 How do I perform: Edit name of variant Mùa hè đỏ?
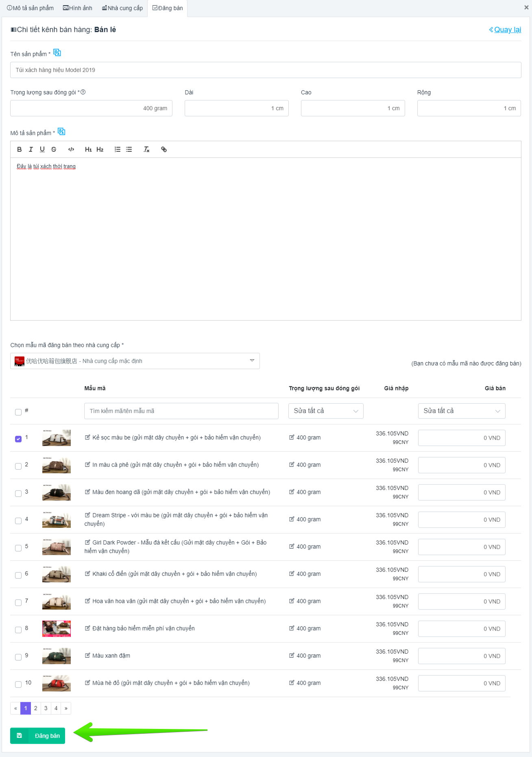tap(87, 683)
